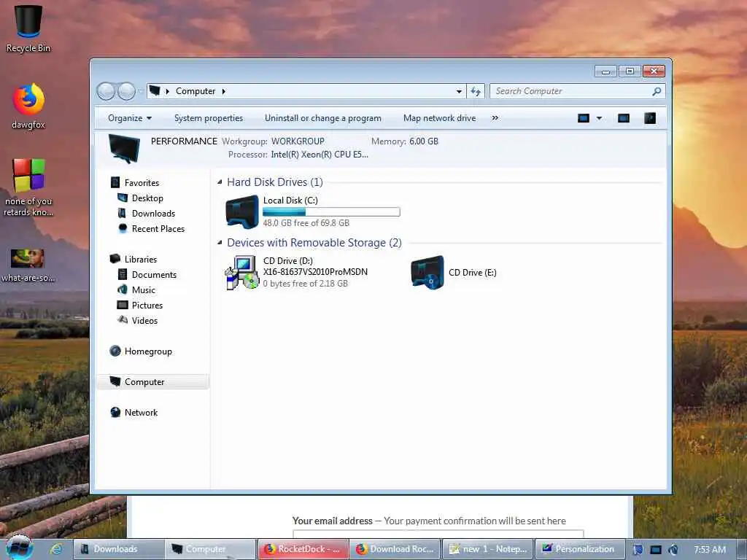Click the Music library icon
Viewport: 747px width, 560px height.
(x=123, y=289)
